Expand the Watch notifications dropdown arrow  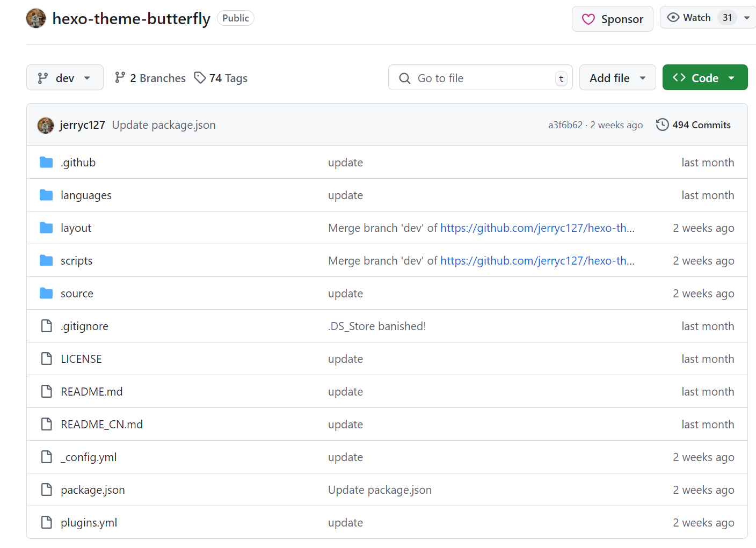pos(746,18)
